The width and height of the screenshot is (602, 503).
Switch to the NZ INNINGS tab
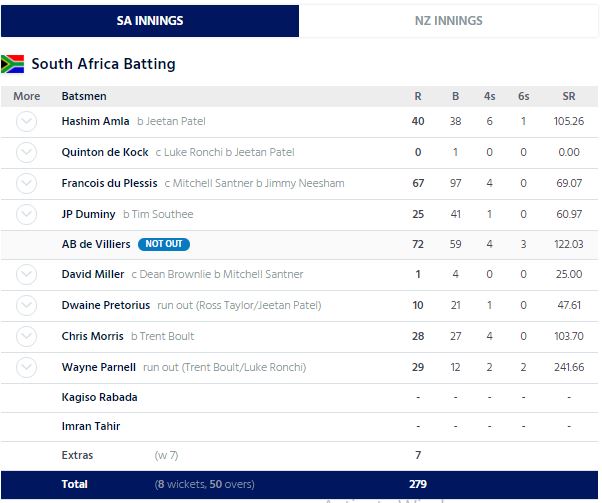[x=449, y=21]
